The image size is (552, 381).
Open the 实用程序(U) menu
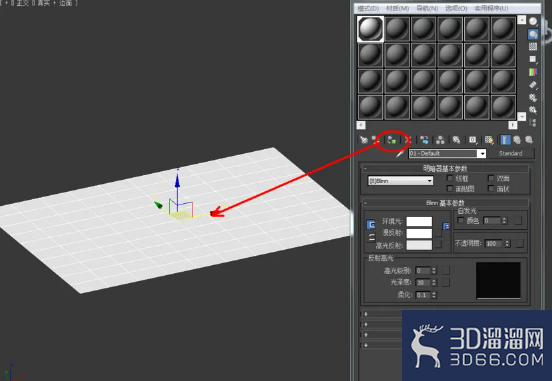[491, 8]
